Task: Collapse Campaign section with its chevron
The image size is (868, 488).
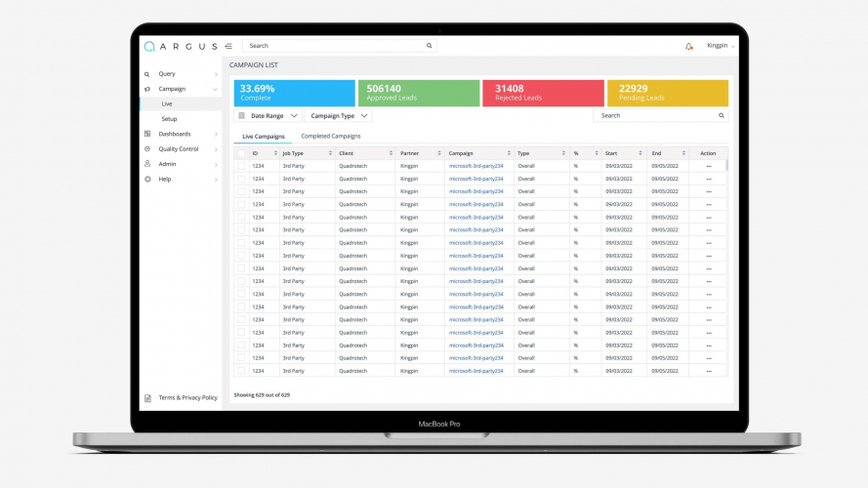Action: click(216, 89)
